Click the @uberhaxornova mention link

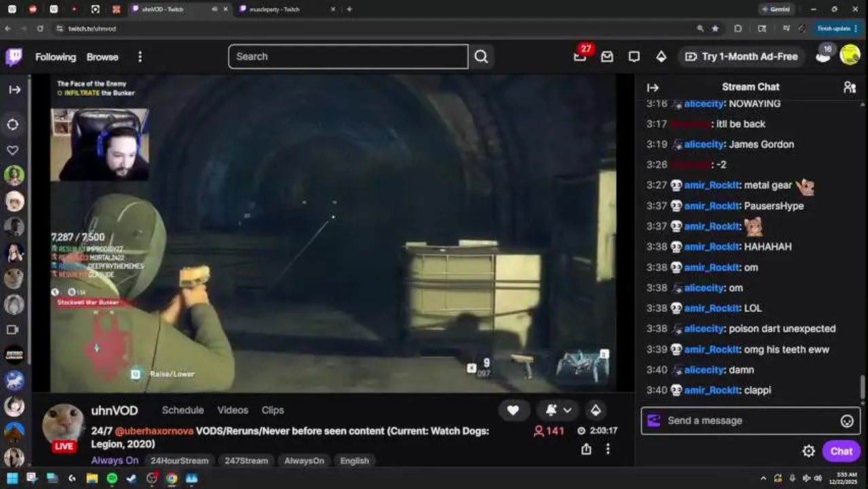click(x=154, y=431)
